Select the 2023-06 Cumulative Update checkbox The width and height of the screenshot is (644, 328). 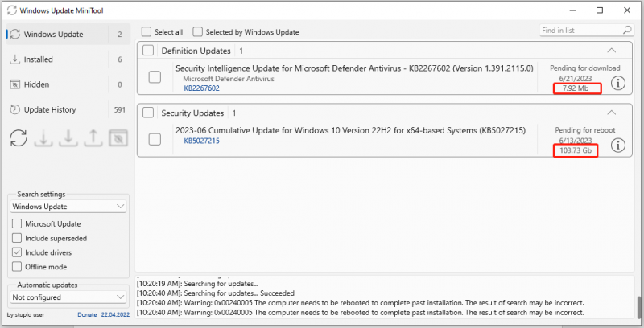[x=155, y=139]
